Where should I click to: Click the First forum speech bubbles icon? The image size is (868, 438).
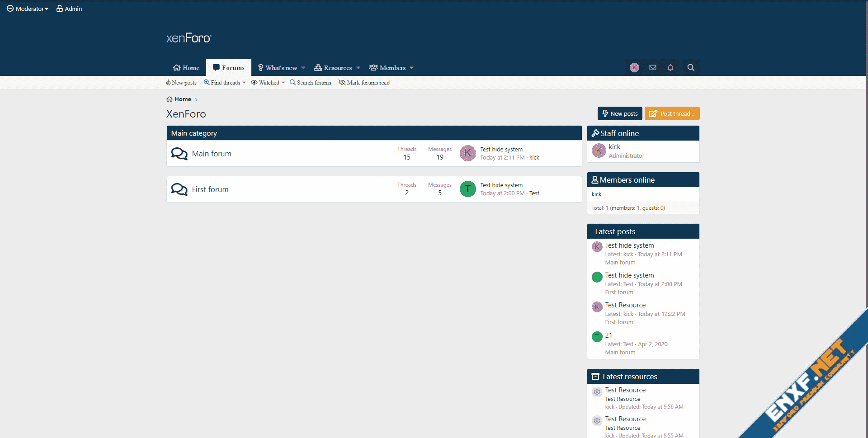click(x=179, y=189)
